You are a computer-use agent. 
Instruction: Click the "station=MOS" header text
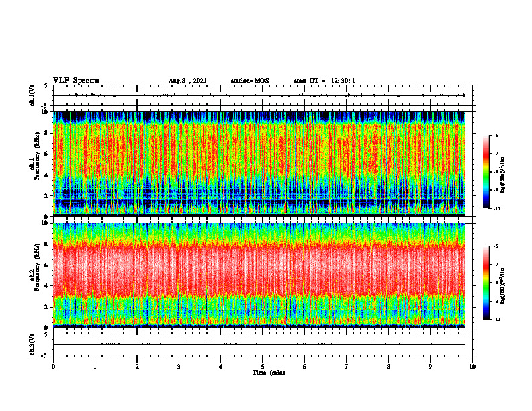[250, 81]
